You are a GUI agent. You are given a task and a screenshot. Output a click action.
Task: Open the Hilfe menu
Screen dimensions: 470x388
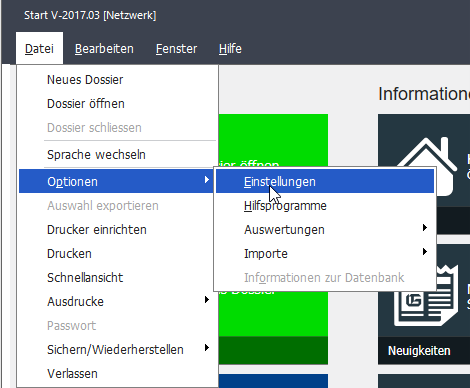[230, 49]
